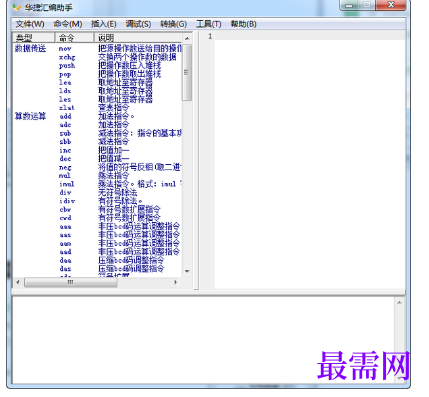Select the neg command row

point(97,167)
